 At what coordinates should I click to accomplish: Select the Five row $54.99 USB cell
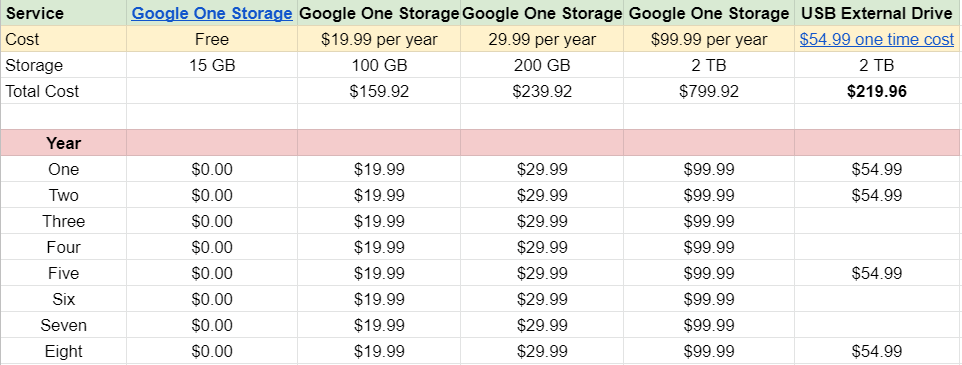pos(877,273)
